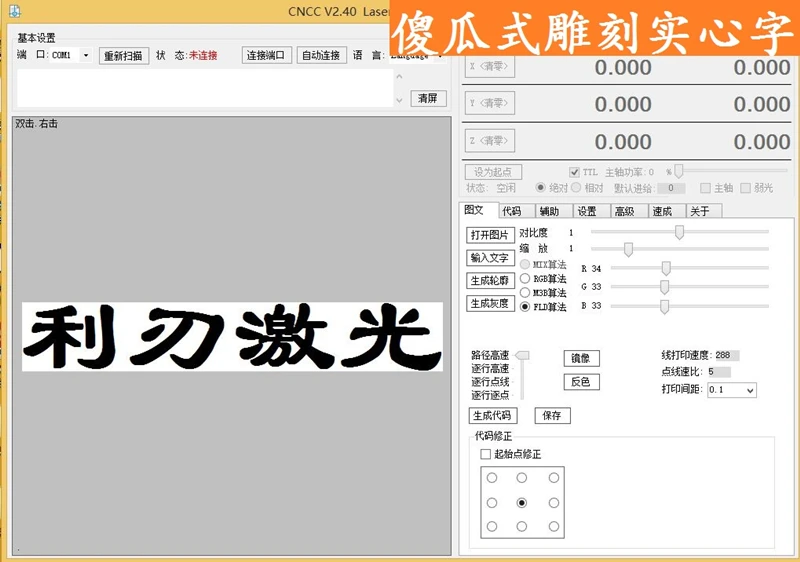Click the 输入文字 input text button

coord(490,258)
